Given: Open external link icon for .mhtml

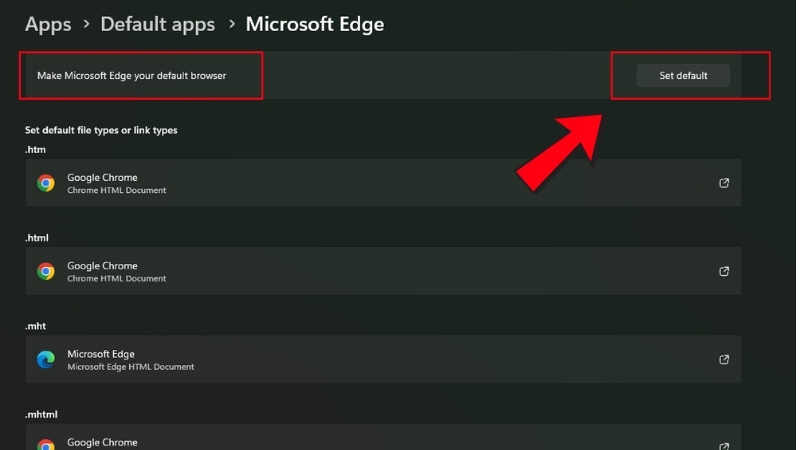Looking at the screenshot, I should tap(724, 445).
